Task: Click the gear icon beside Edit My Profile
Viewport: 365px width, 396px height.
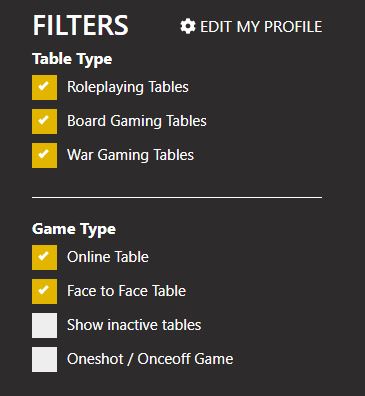Action: click(188, 26)
